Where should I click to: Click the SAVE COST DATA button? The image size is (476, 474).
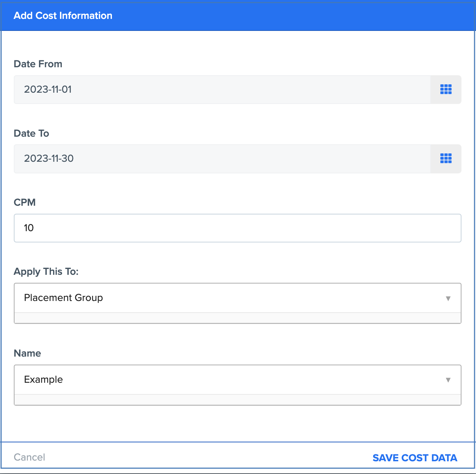pyautogui.click(x=415, y=458)
